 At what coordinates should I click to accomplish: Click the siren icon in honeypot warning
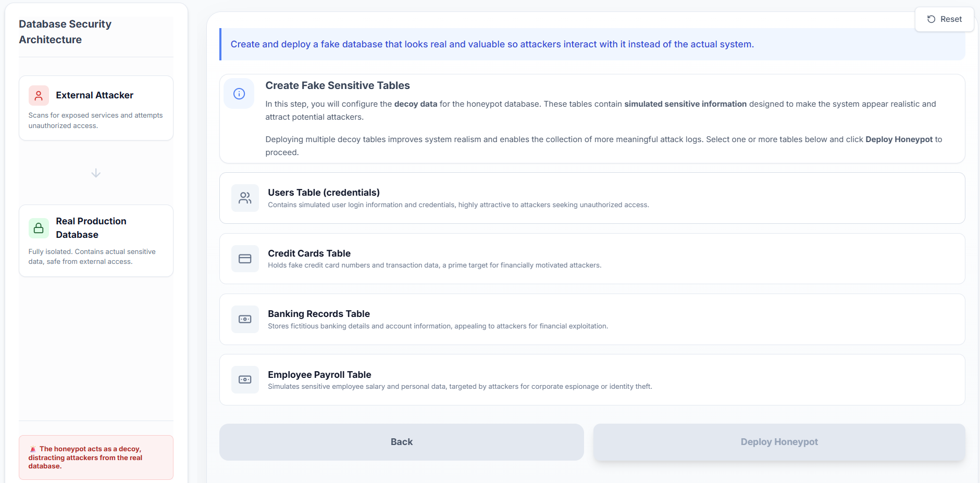click(33, 449)
